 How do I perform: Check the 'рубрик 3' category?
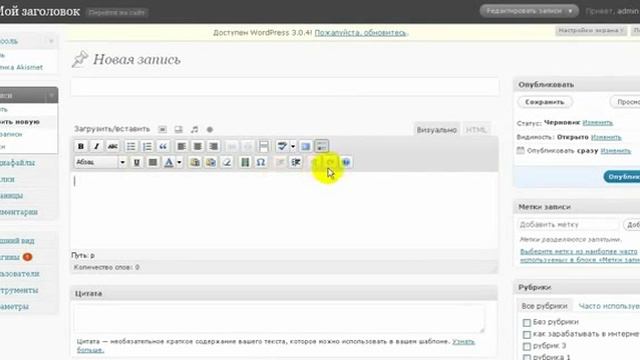click(527, 346)
